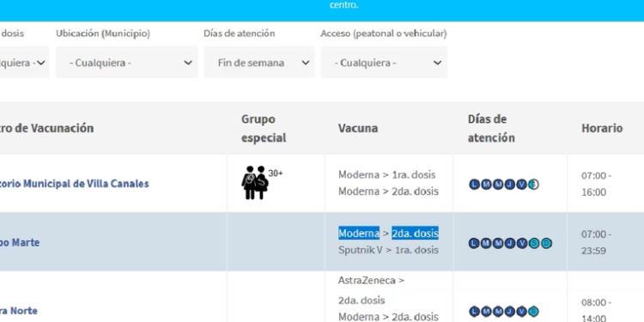Screen dimensions: 644x322
Task: Open the Días de atención 'Fin de semana' dropdown
Action: (259, 63)
